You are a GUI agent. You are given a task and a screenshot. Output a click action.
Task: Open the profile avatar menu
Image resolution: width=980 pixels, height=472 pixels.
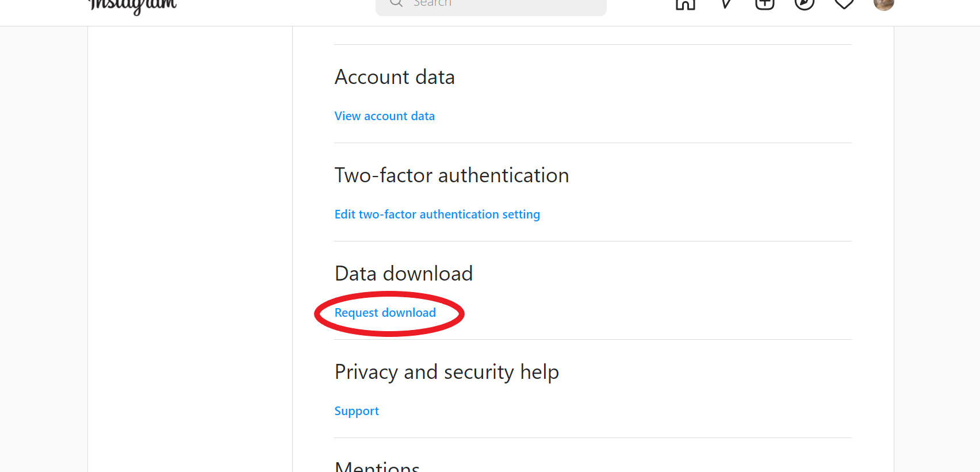pos(883,4)
